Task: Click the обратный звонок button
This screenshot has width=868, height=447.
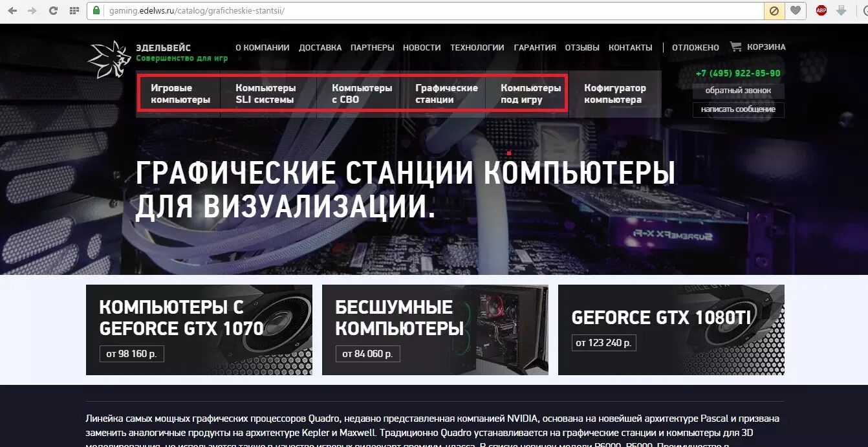Action: click(738, 91)
